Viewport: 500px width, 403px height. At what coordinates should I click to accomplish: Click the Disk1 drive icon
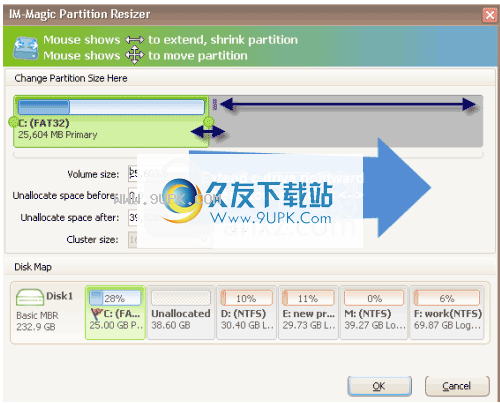pos(30,297)
